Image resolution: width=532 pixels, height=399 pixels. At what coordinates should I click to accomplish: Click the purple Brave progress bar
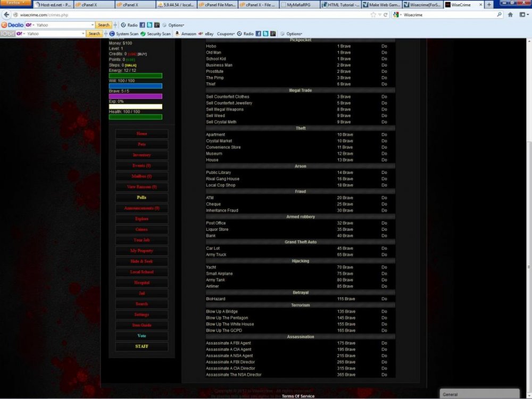point(136,96)
